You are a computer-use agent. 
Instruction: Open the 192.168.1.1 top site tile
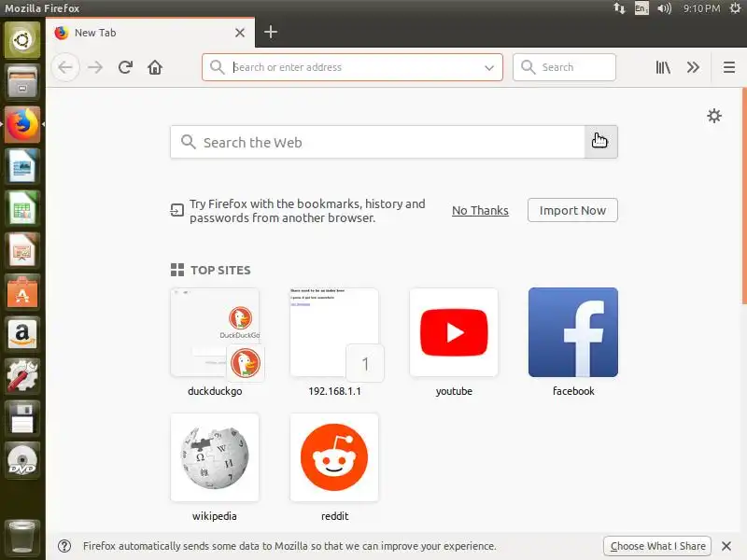[334, 332]
